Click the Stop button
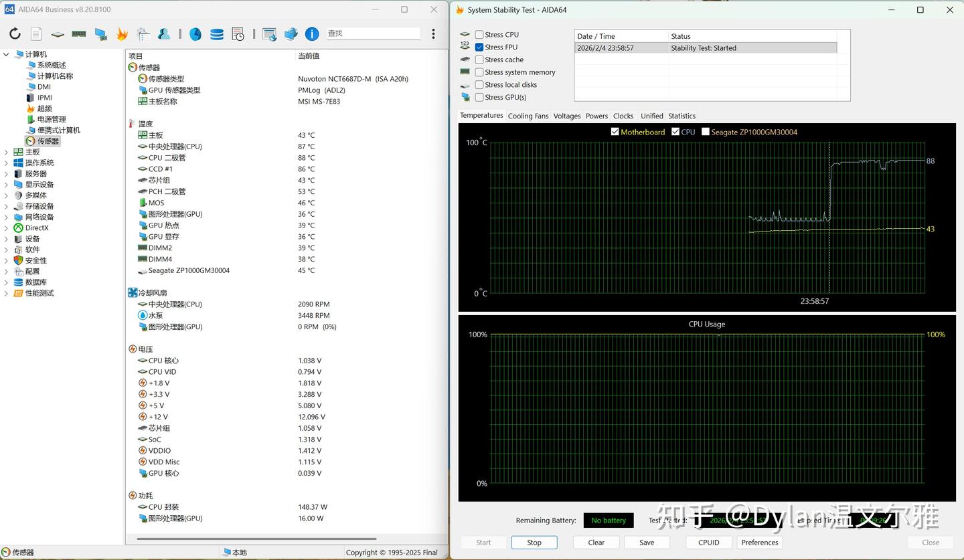This screenshot has height=560, width=964. pyautogui.click(x=534, y=543)
